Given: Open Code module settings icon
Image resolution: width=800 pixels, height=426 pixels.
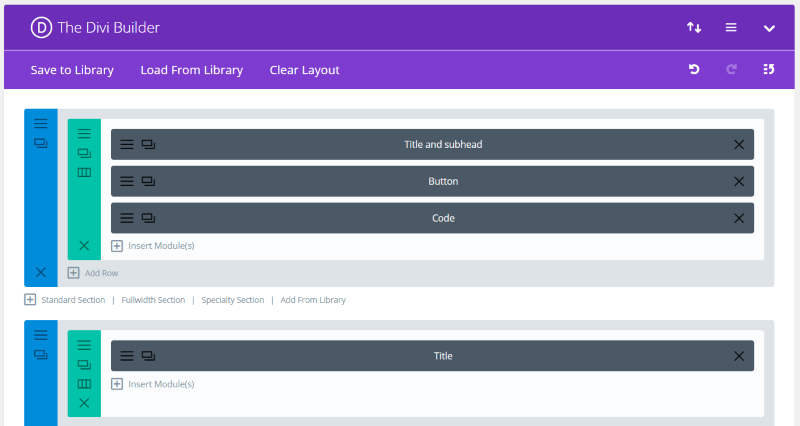Looking at the screenshot, I should (x=127, y=218).
